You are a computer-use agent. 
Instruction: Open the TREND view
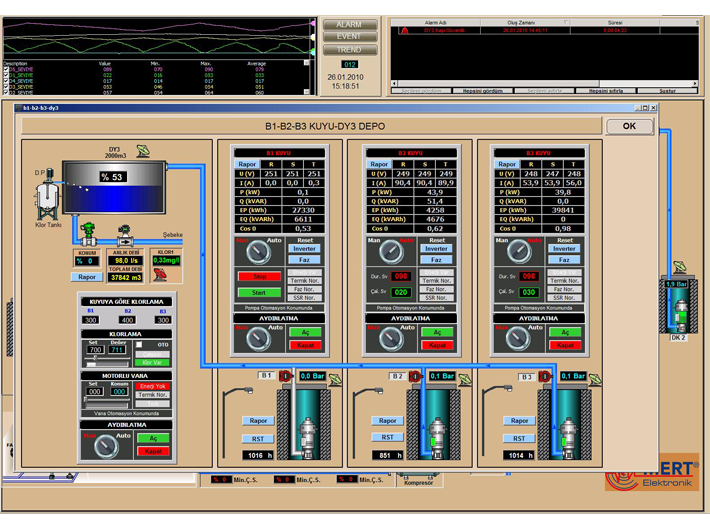pos(349,50)
